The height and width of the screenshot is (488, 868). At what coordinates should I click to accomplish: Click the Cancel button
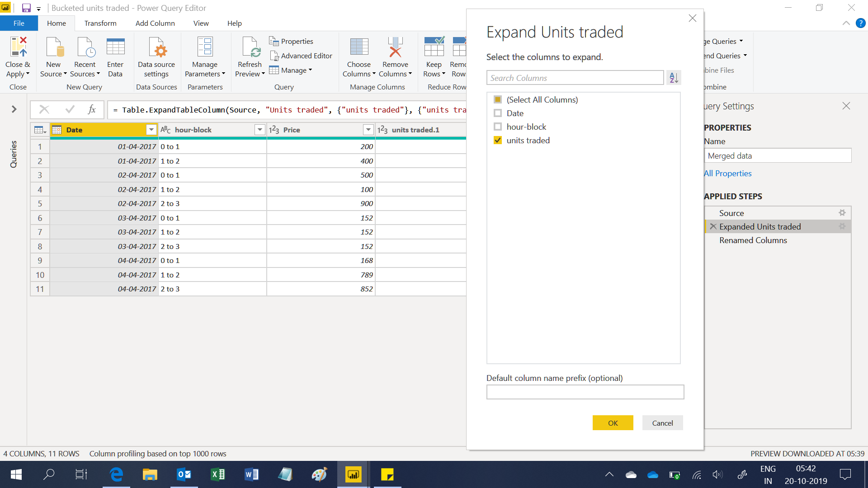pyautogui.click(x=662, y=423)
